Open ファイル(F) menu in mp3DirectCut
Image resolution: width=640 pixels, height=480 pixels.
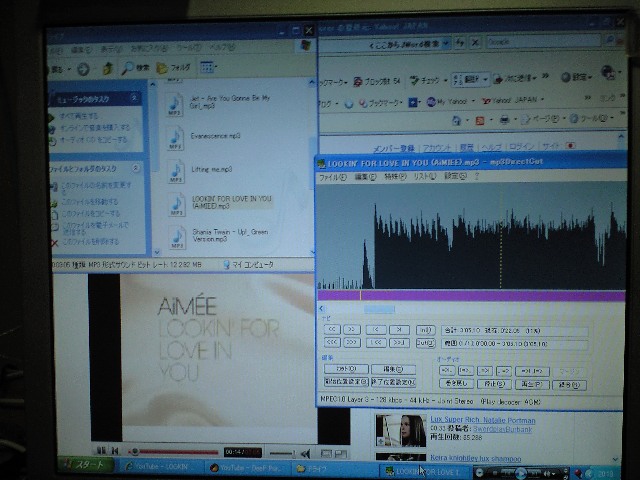(x=332, y=177)
